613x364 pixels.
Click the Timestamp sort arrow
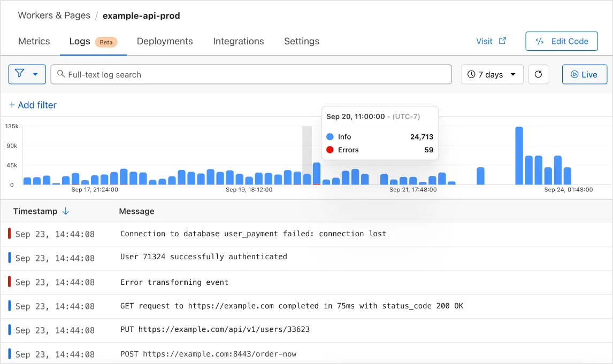point(66,211)
